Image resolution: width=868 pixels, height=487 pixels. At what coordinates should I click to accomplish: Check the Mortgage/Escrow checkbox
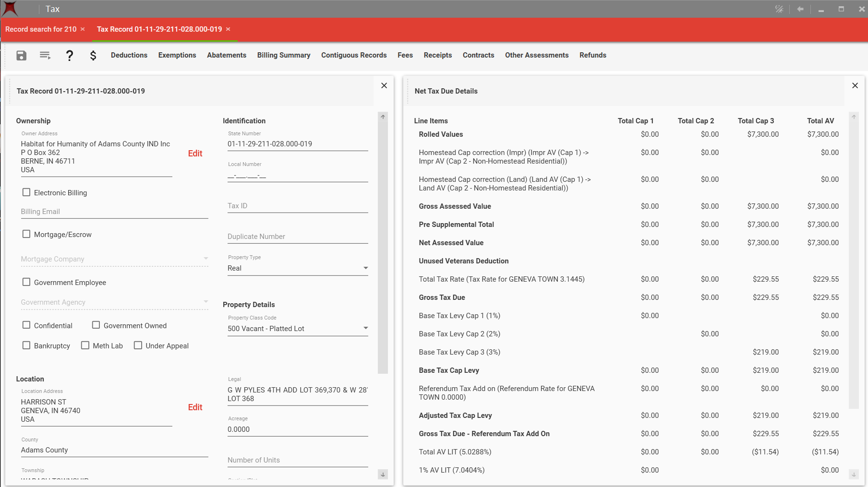[26, 234]
